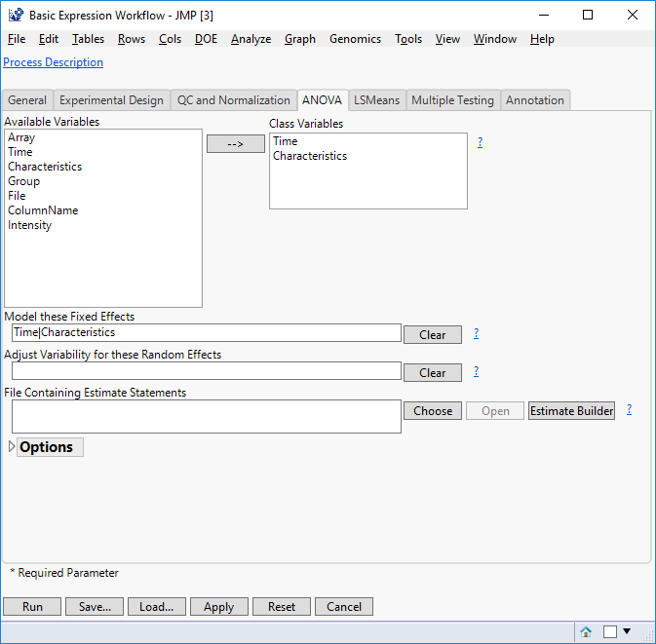
Task: Open the Tables menu
Action: point(88,39)
